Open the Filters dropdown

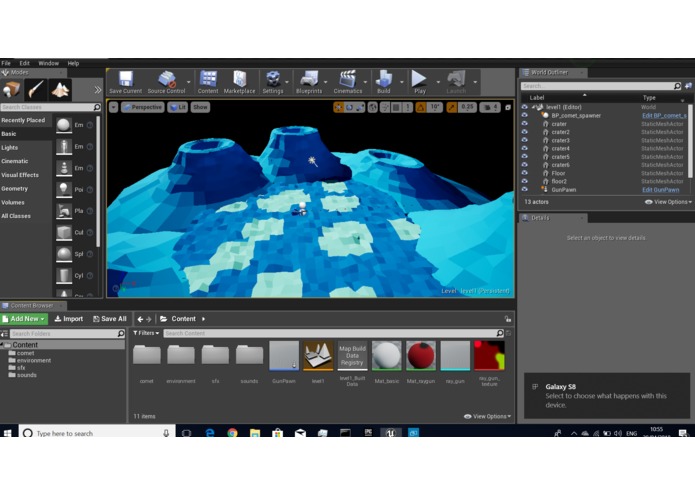tap(146, 333)
